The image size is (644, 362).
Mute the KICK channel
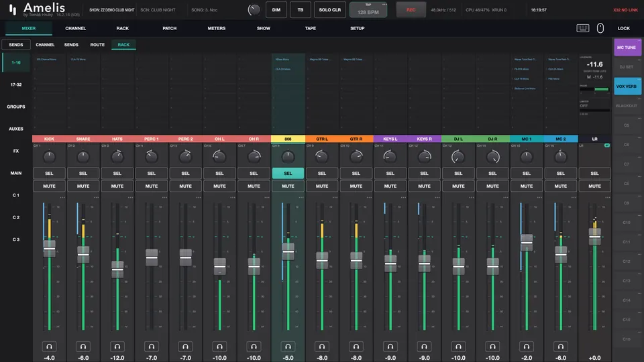[49, 186]
